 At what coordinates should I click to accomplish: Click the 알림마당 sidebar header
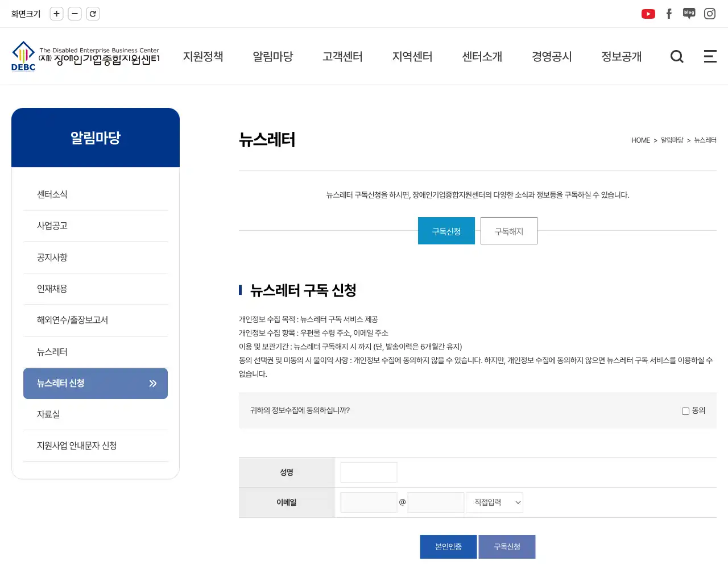96,138
